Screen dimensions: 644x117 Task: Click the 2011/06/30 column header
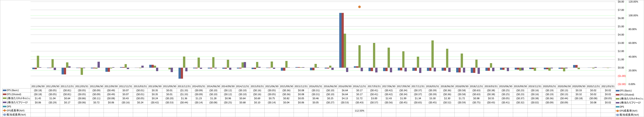pos(38,86)
